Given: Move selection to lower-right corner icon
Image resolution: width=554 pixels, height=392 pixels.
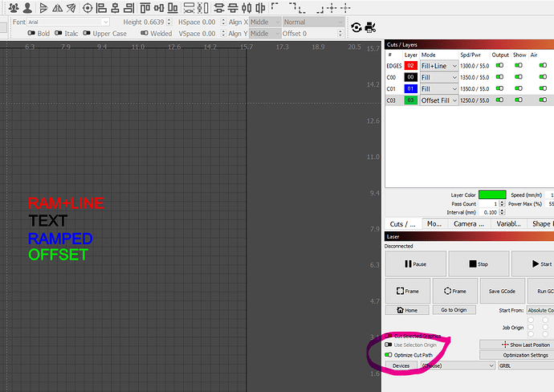Looking at the screenshot, I should 320,10.
